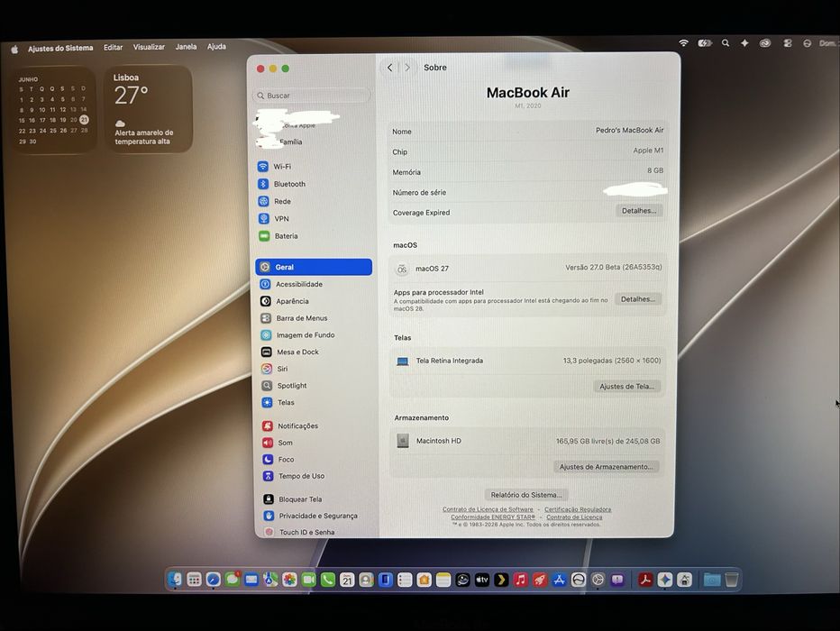Open Mail from the Dock
The image size is (840, 631).
point(251,579)
